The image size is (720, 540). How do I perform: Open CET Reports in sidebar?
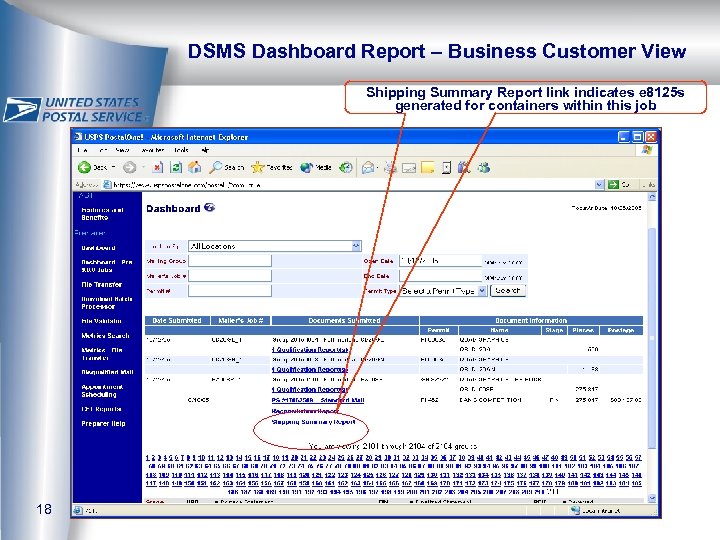[101, 409]
